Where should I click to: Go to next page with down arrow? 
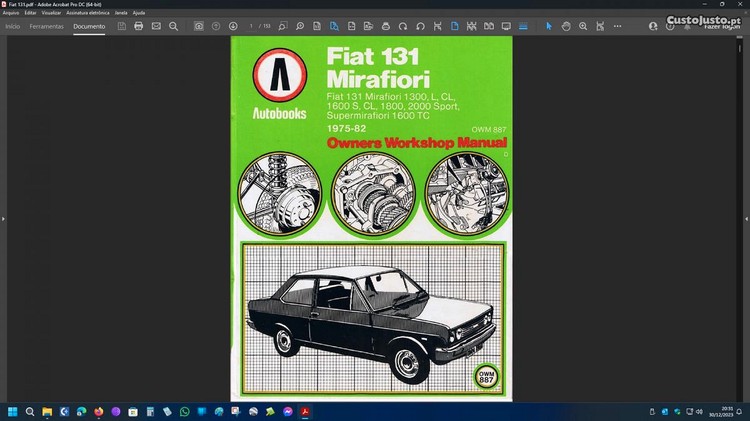point(233,26)
